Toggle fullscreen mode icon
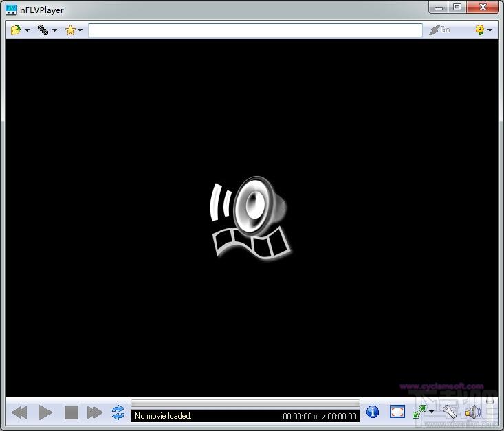Image resolution: width=504 pixels, height=431 pixels. [397, 412]
